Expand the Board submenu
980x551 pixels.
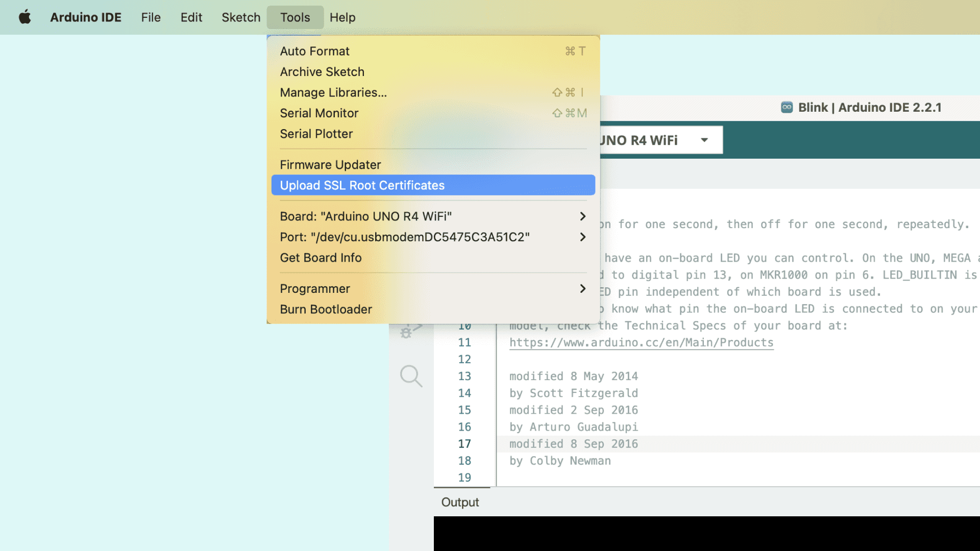582,216
